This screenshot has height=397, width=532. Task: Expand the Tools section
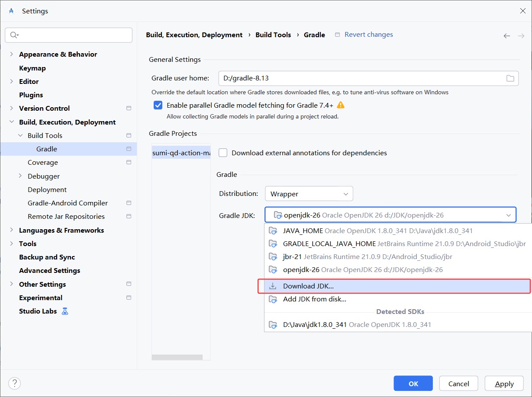coord(11,243)
